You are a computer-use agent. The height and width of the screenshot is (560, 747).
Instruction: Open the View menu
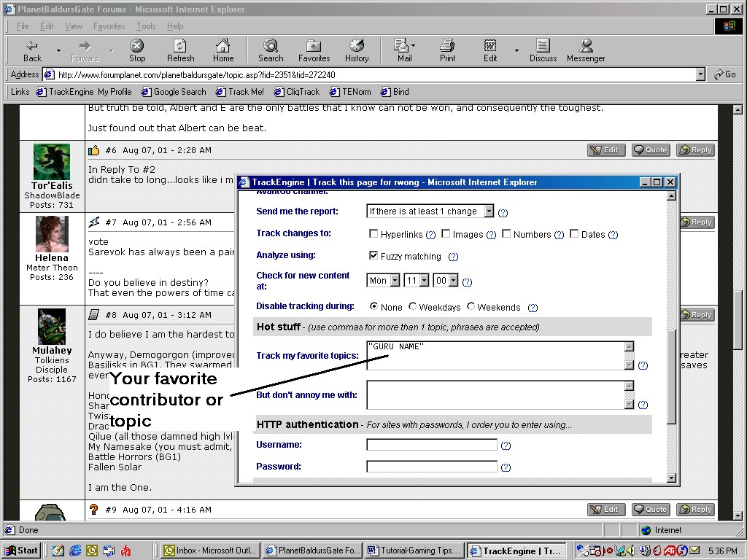click(x=74, y=26)
